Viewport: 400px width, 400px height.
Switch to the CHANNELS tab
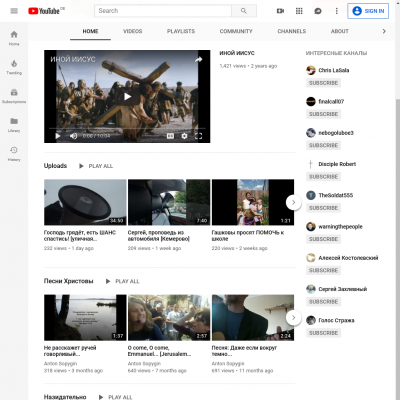coord(292,31)
